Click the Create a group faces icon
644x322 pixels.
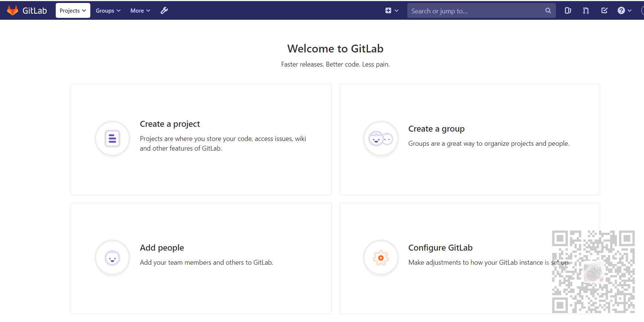click(381, 139)
